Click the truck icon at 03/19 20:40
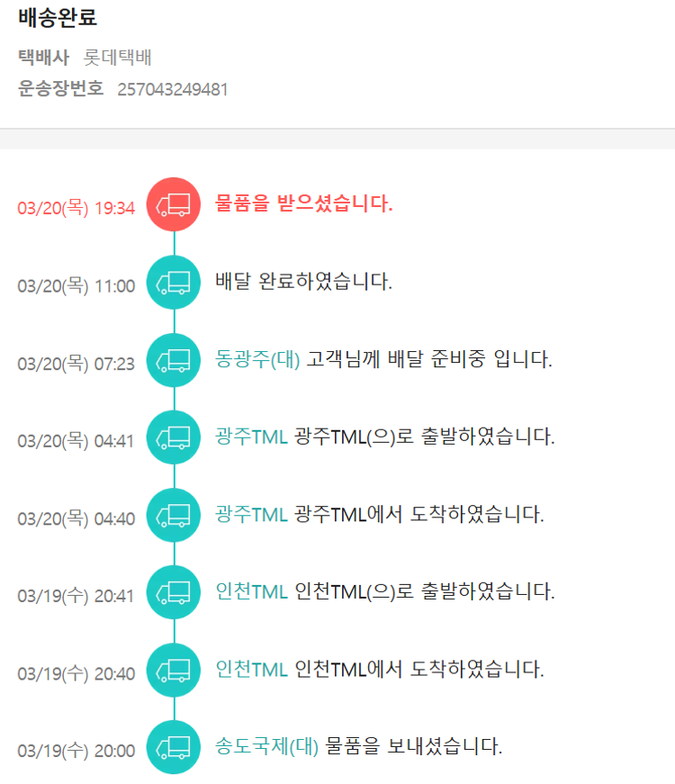675x784 pixels. [x=174, y=671]
